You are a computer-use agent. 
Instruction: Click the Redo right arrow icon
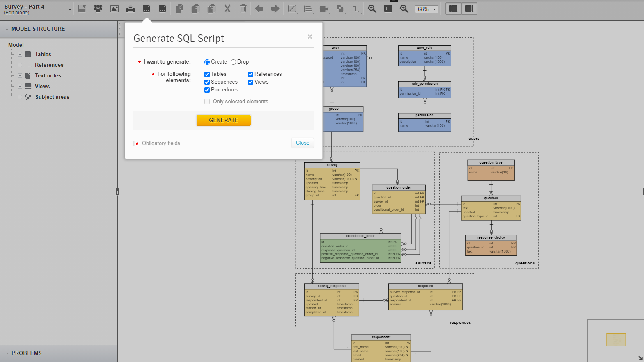click(275, 9)
